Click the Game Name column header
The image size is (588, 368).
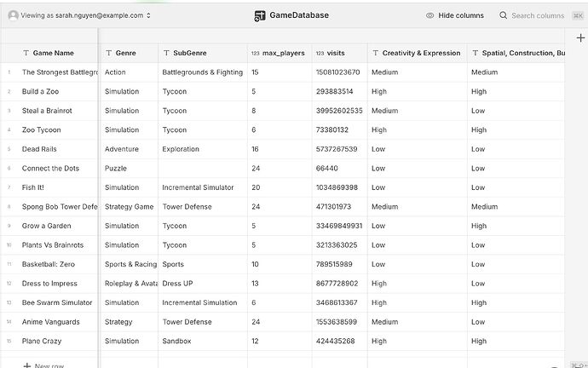pyautogui.click(x=49, y=53)
